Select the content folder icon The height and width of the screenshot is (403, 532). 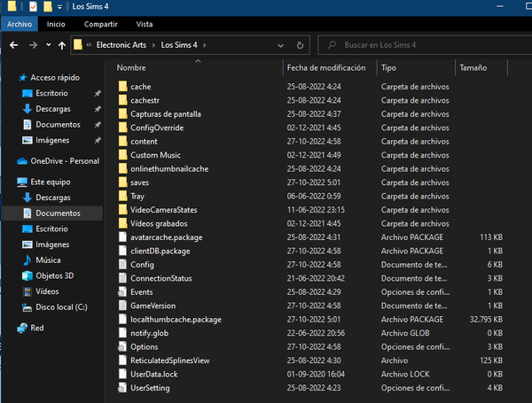pyautogui.click(x=123, y=142)
